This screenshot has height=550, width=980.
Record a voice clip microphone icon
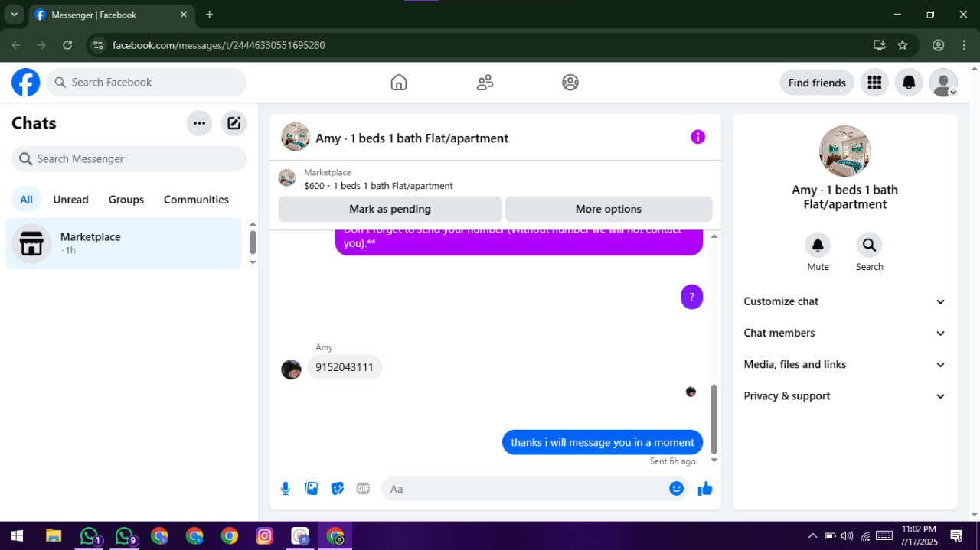[286, 489]
